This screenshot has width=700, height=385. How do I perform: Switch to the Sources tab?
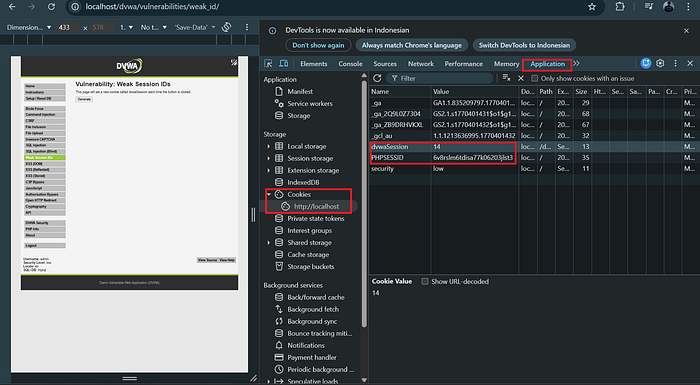(385, 64)
